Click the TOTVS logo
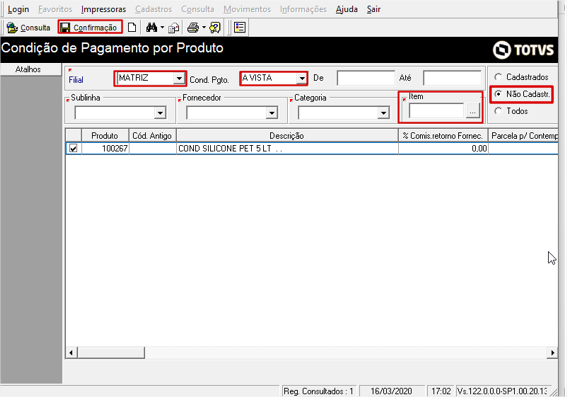 [523, 50]
